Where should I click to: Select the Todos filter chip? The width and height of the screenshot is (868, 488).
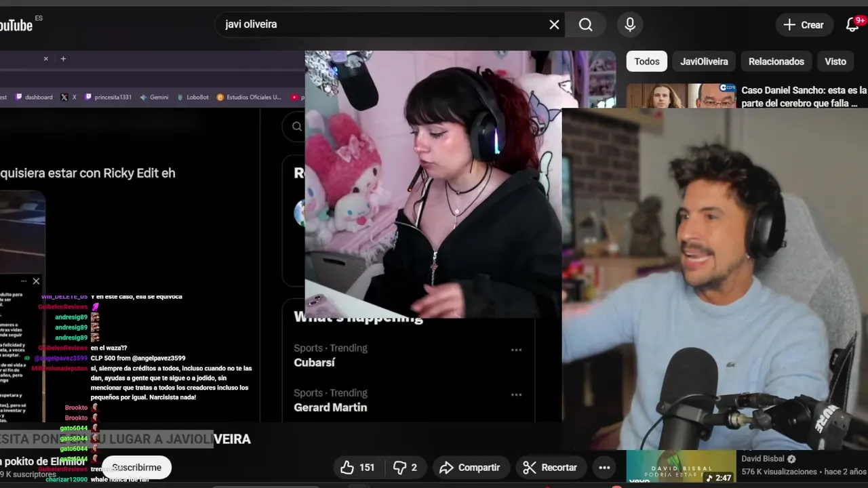[x=647, y=61]
